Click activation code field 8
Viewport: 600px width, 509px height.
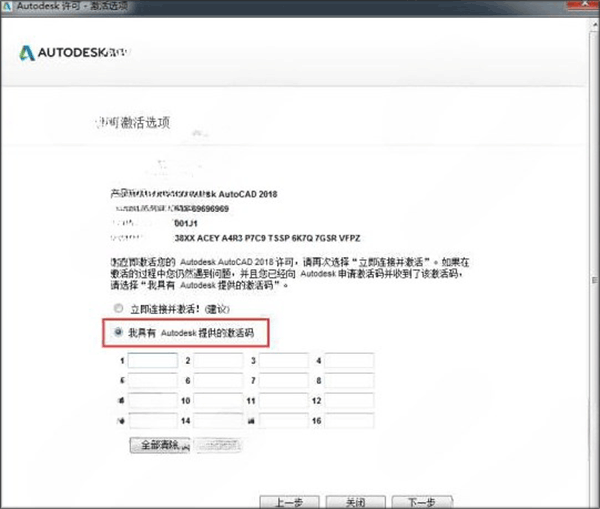349,380
